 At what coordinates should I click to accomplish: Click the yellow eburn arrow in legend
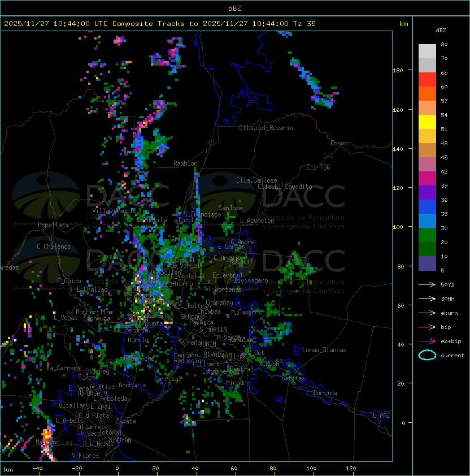[x=427, y=313]
